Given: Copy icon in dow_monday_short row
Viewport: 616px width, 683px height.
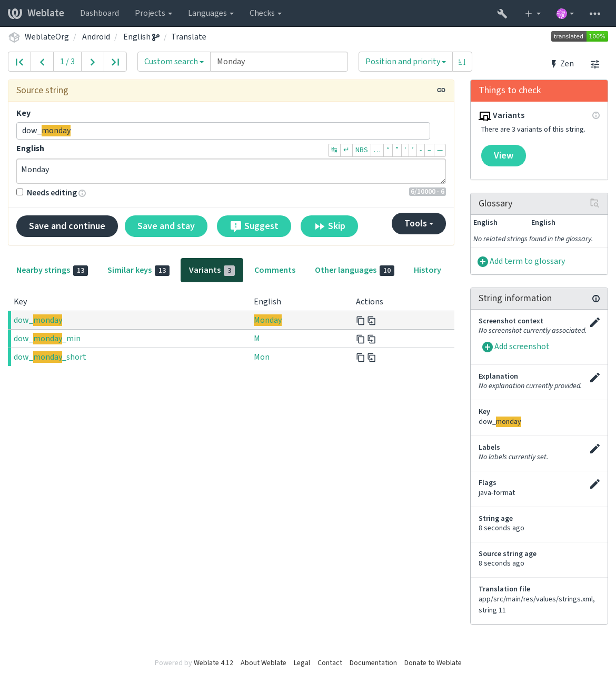Looking at the screenshot, I should (361, 358).
